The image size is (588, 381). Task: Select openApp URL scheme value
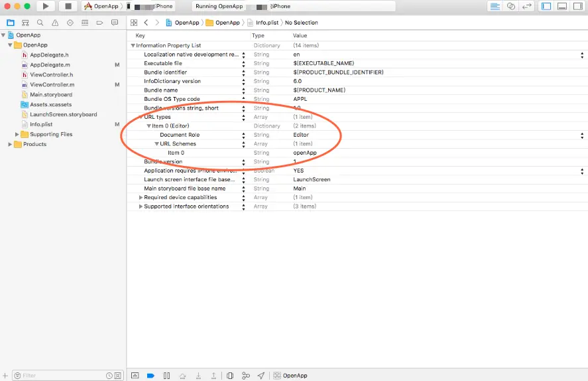(305, 153)
